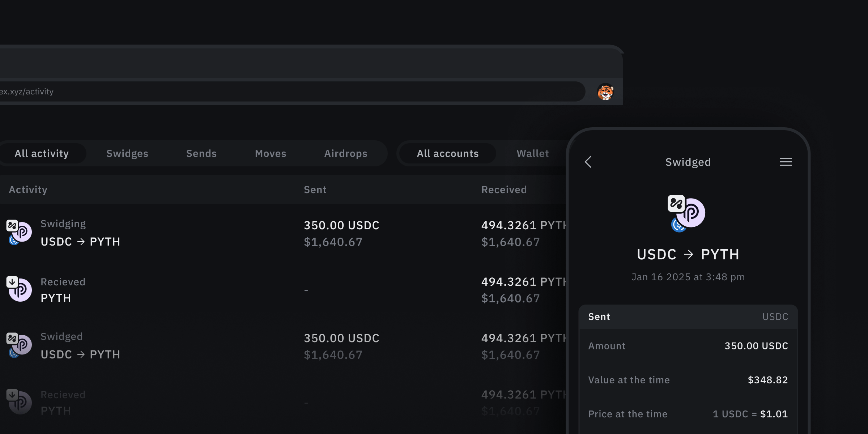
Task: Switch account filter to Wallet
Action: pos(533,154)
